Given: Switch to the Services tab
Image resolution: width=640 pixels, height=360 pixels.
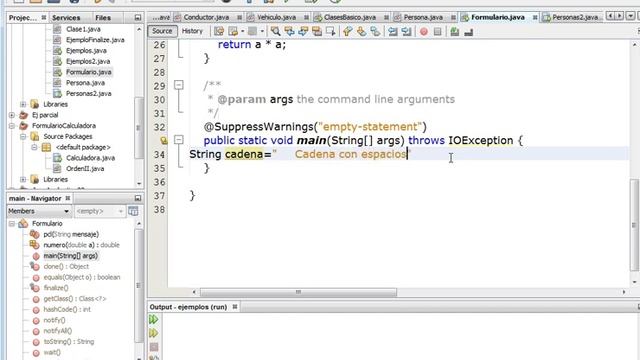Looking at the screenshot, I should (x=66, y=18).
